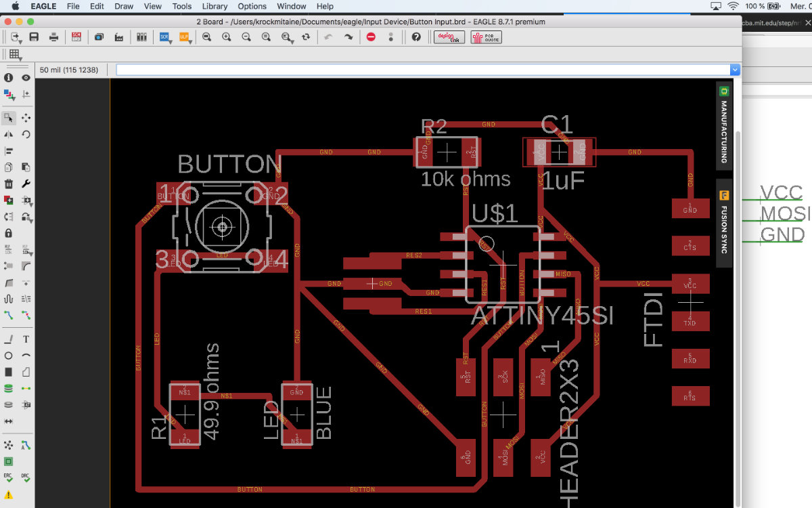Open the Library menu
The height and width of the screenshot is (508, 812).
point(215,6)
